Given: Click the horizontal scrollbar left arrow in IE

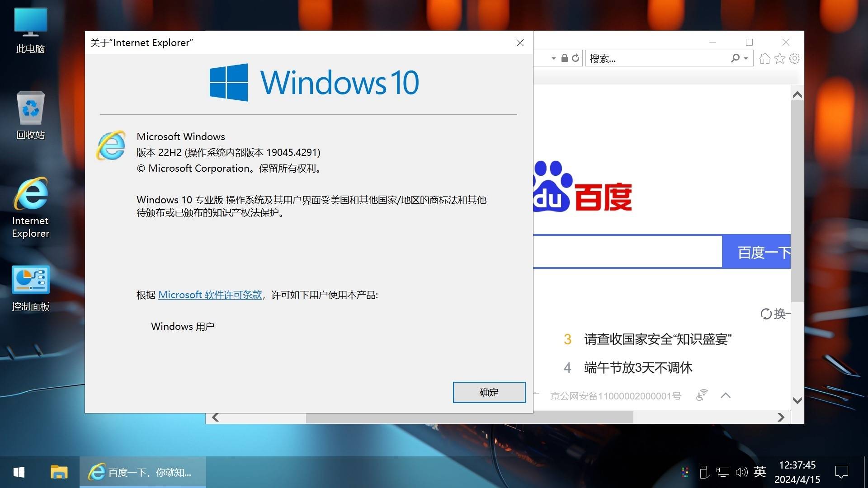Looking at the screenshot, I should point(216,417).
